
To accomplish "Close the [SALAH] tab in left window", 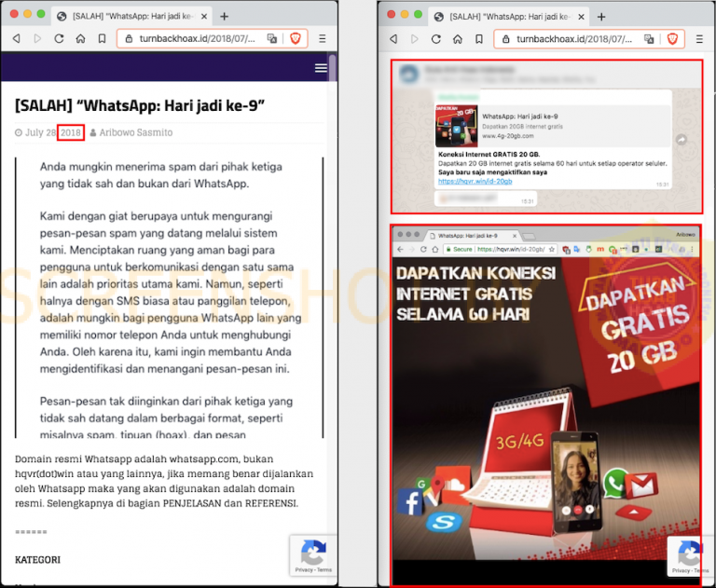I will click(x=204, y=17).
